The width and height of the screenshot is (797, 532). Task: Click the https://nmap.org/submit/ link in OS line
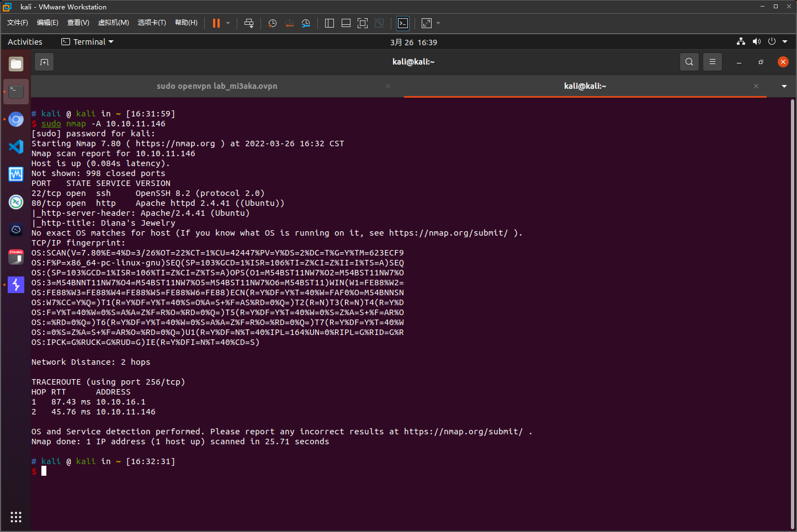pyautogui.click(x=448, y=233)
